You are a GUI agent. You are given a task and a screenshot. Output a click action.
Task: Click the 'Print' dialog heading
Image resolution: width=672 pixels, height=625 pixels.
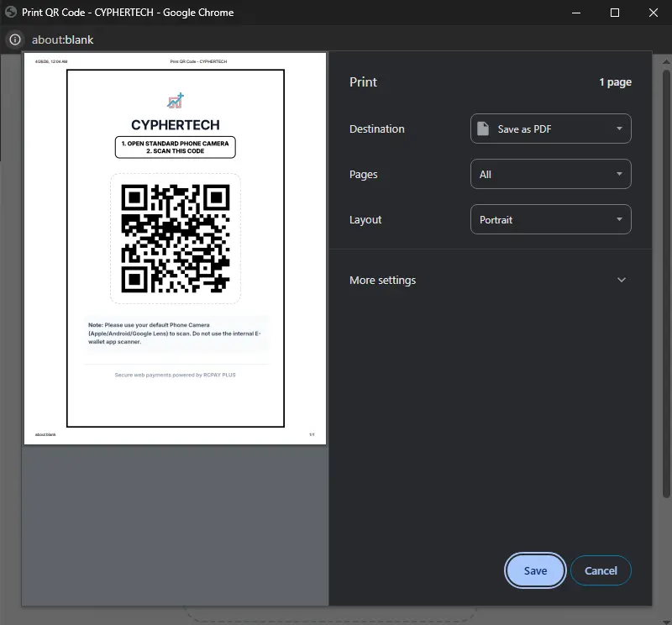[x=363, y=81]
